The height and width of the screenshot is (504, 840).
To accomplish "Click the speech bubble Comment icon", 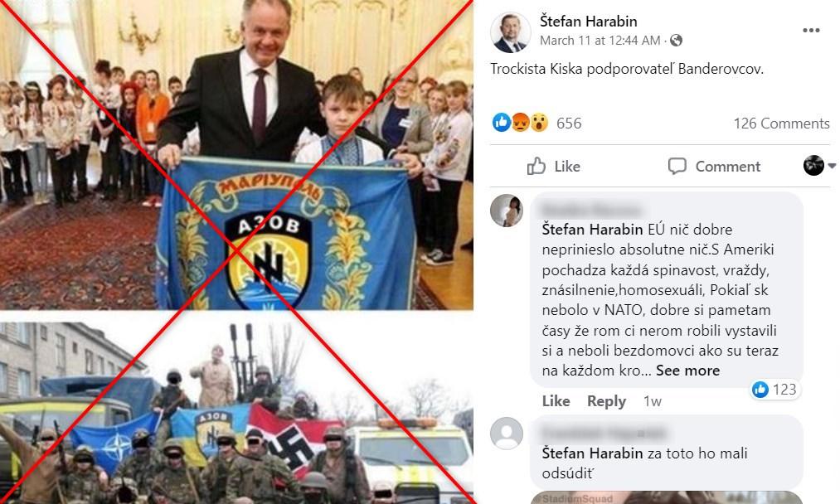I will pos(677,166).
